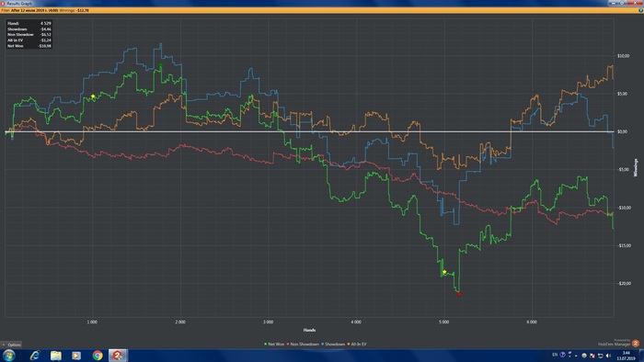
Task: Click the 'Hands' x-axis title
Action: [309, 330]
